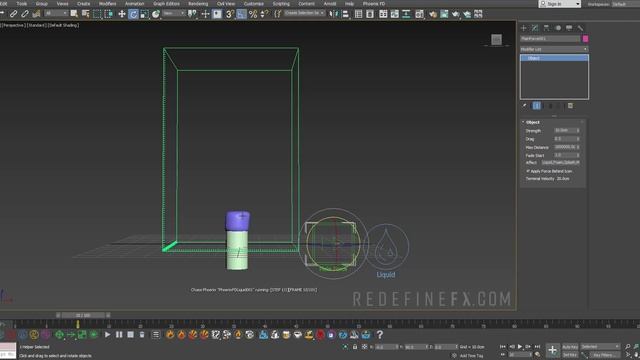
Task: Open the Key Filters button
Action: [605, 355]
